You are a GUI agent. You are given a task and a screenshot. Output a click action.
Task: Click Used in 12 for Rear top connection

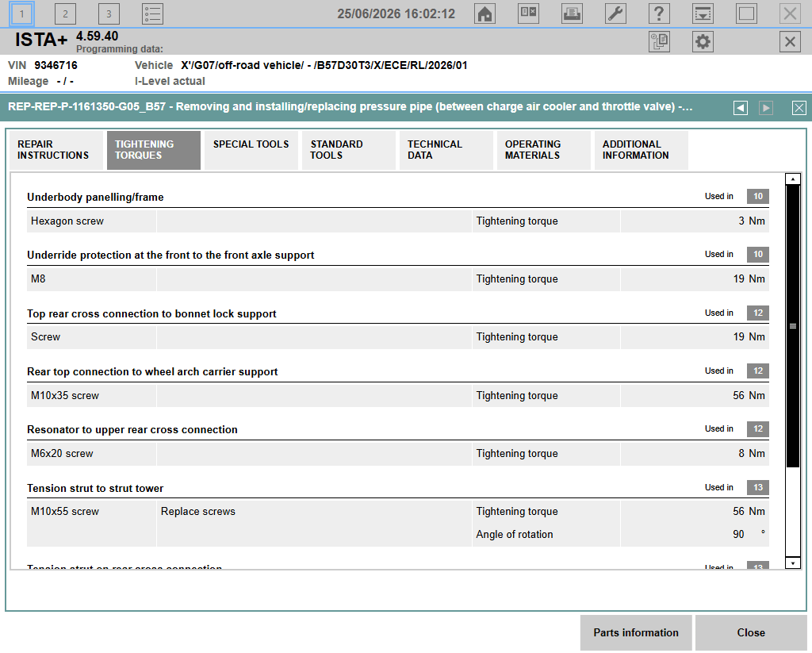[757, 371]
